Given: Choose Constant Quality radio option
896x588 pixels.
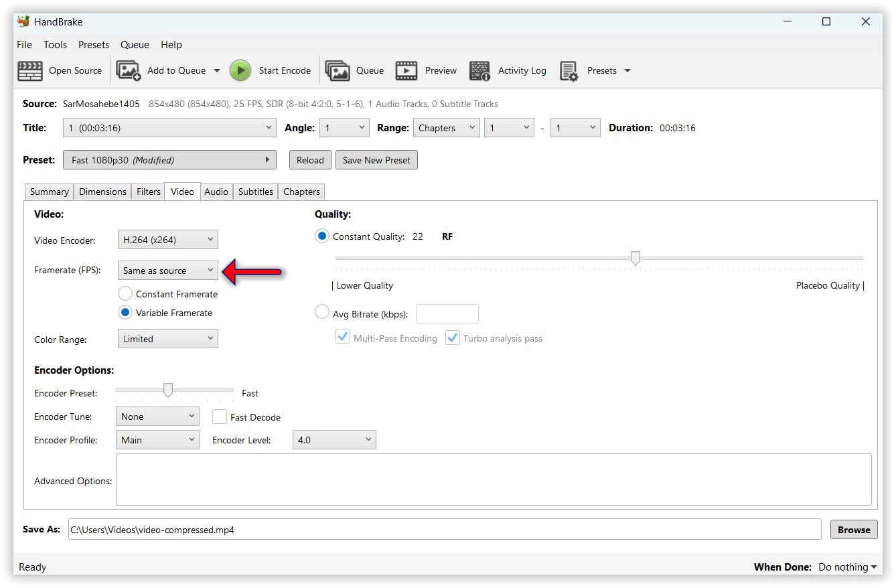Looking at the screenshot, I should (x=322, y=236).
